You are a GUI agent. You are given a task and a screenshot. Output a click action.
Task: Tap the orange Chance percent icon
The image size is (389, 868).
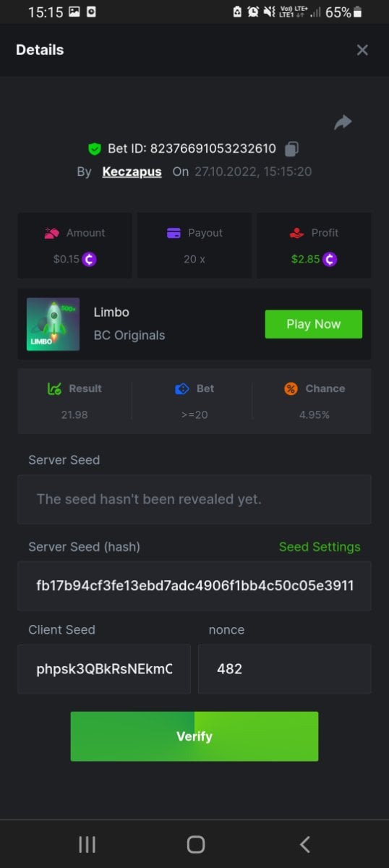(291, 389)
